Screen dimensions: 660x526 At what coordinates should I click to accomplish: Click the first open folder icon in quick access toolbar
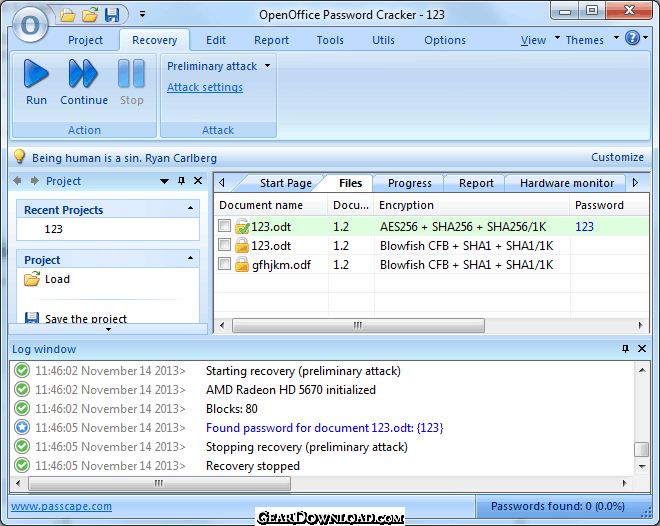click(67, 15)
